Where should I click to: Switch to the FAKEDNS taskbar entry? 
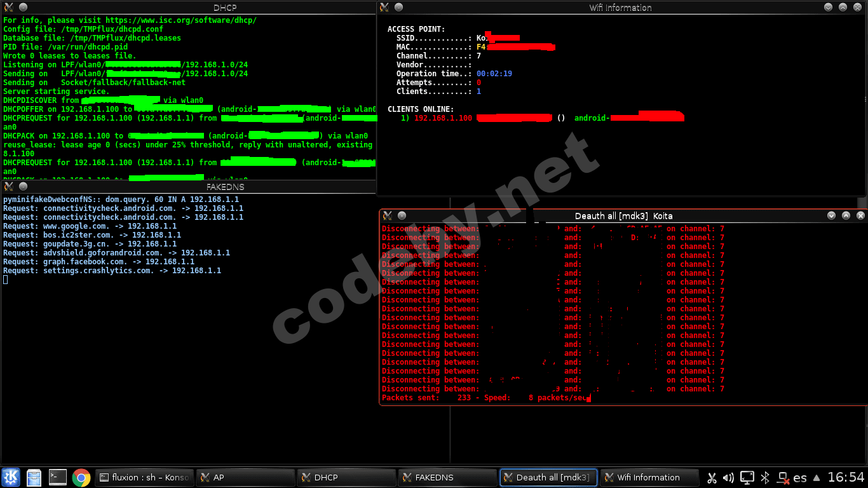447,478
